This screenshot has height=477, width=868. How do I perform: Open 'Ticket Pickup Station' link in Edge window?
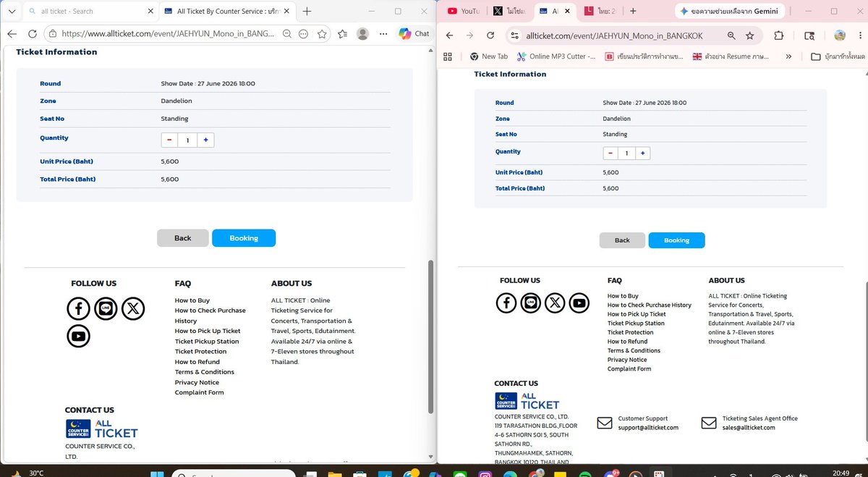pyautogui.click(x=207, y=341)
